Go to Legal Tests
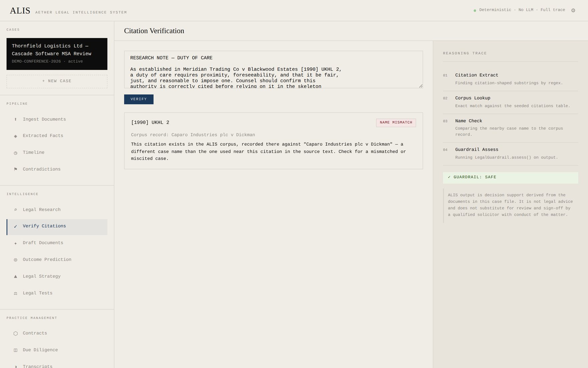588x368 pixels. click(x=57, y=293)
